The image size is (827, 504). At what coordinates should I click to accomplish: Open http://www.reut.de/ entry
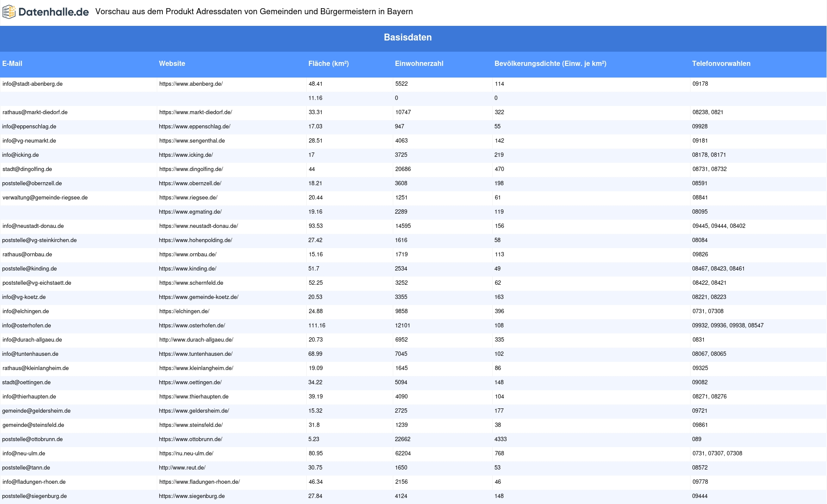[182, 468]
